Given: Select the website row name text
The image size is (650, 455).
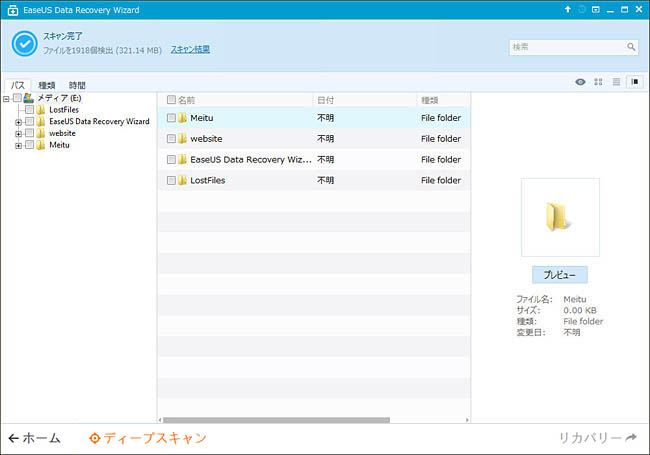Looking at the screenshot, I should [x=206, y=139].
